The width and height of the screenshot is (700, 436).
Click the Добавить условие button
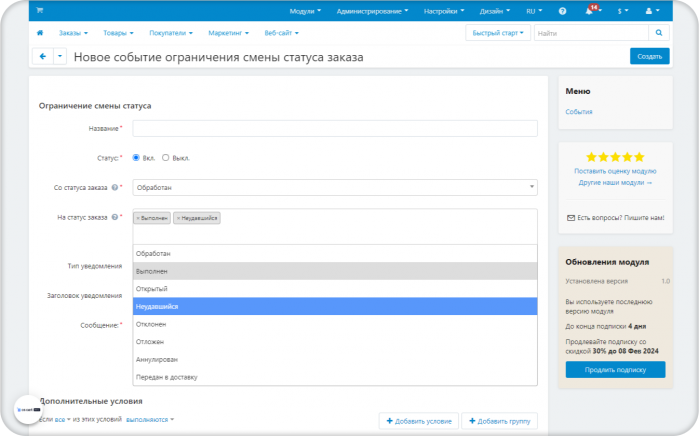click(419, 421)
